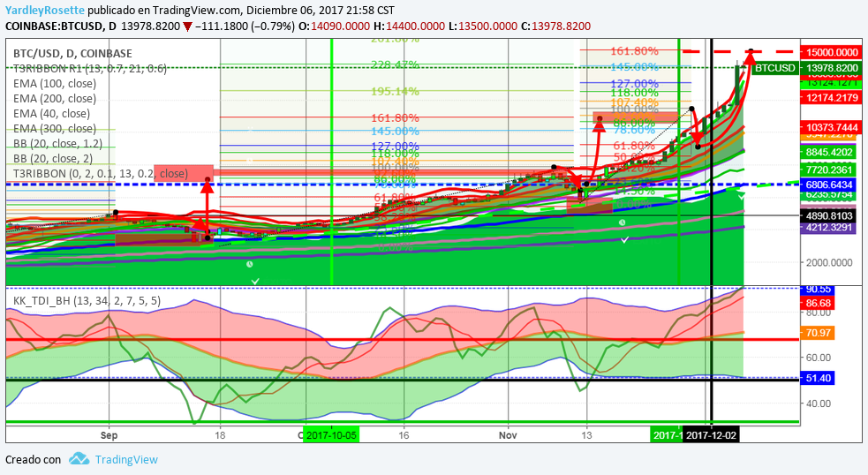This screenshot has height=475, width=868.
Task: Click the 51.40 blue indicator value
Action: (819, 378)
